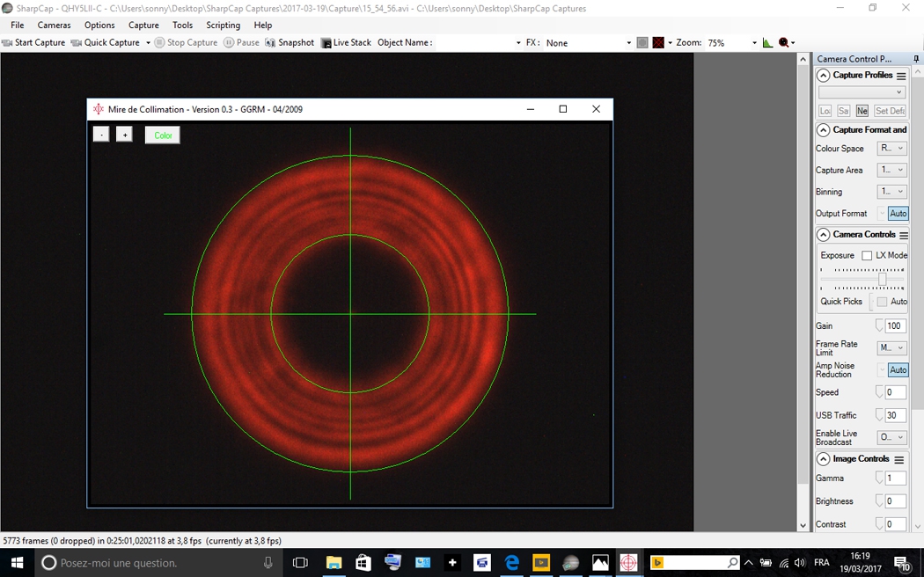Open the Tools menu
The height and width of the screenshot is (577, 924).
(183, 25)
